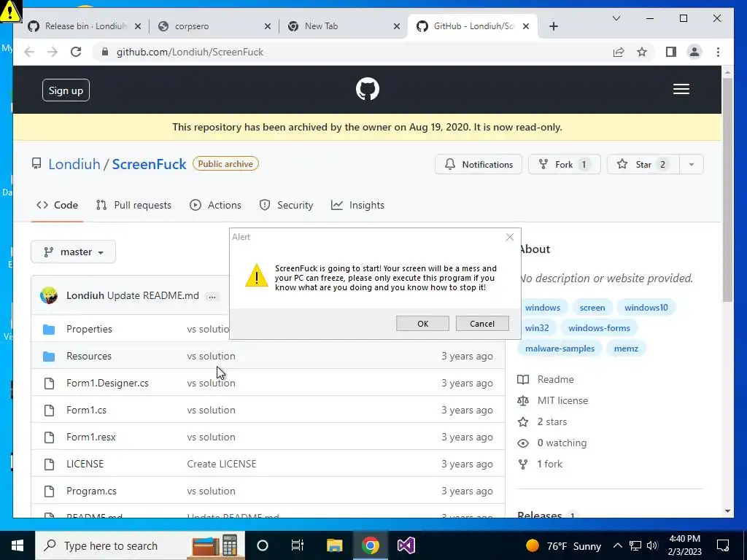Click the network tray icon
Screen dimensions: 747x560
click(635, 545)
